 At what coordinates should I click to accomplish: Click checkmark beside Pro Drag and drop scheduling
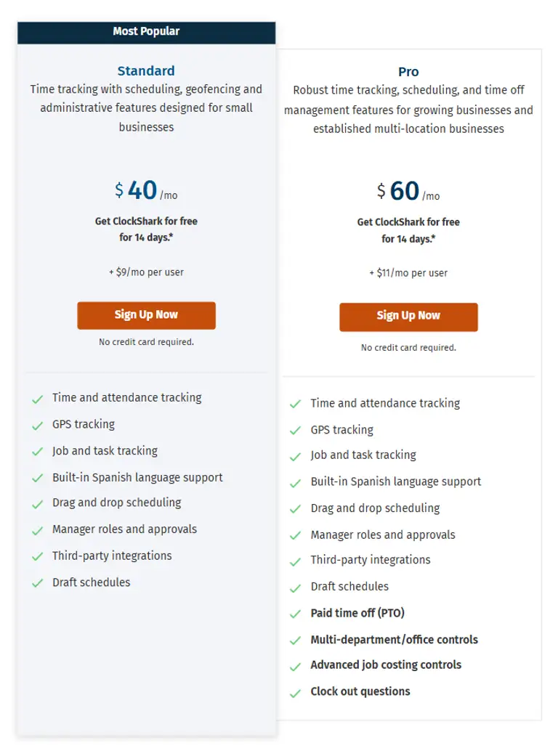(x=295, y=509)
